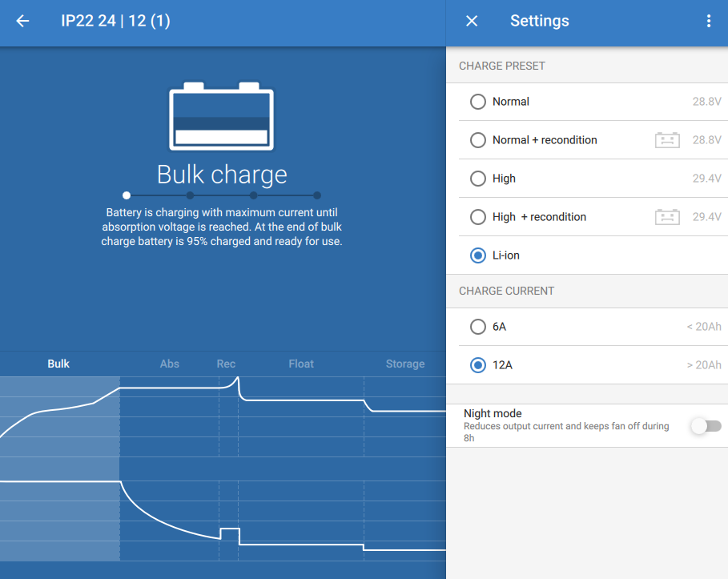
Task: Pick High + recondition preset
Action: point(478,217)
